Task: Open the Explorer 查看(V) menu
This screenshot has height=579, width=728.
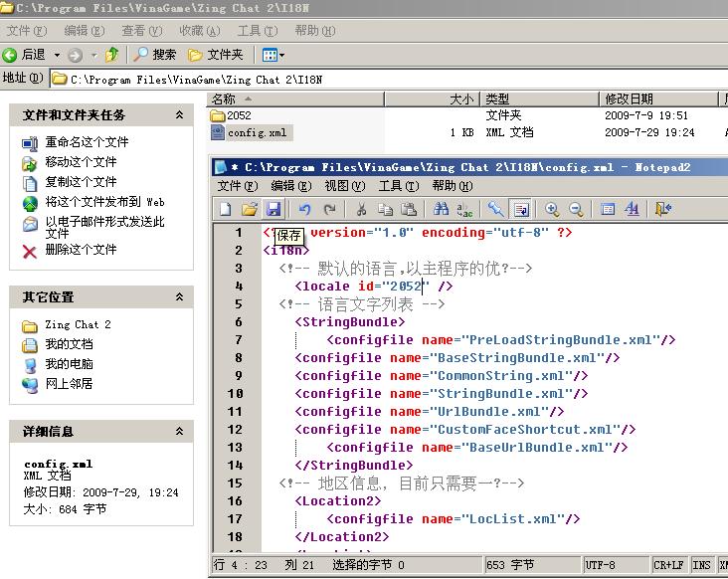Action: pyautogui.click(x=142, y=31)
